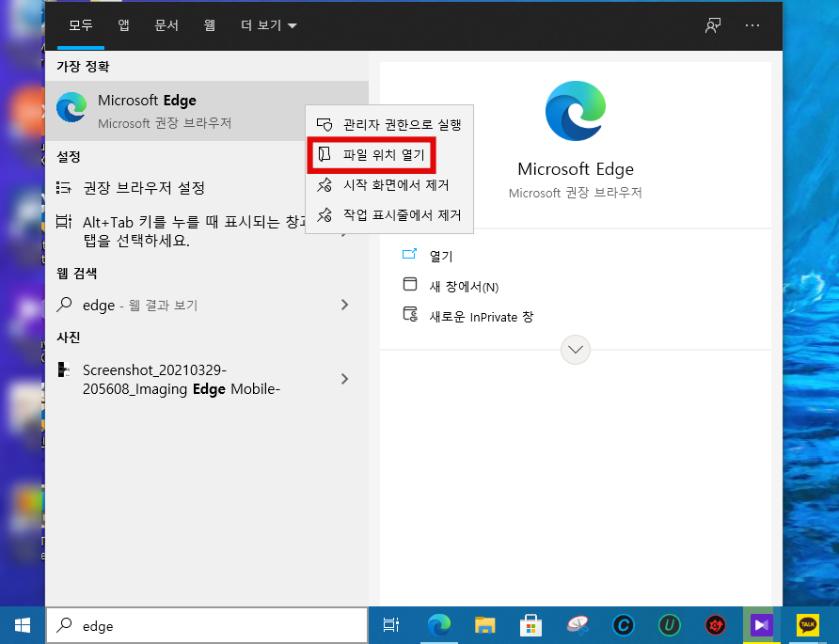Open Microsoft Edge best match result

(207, 111)
